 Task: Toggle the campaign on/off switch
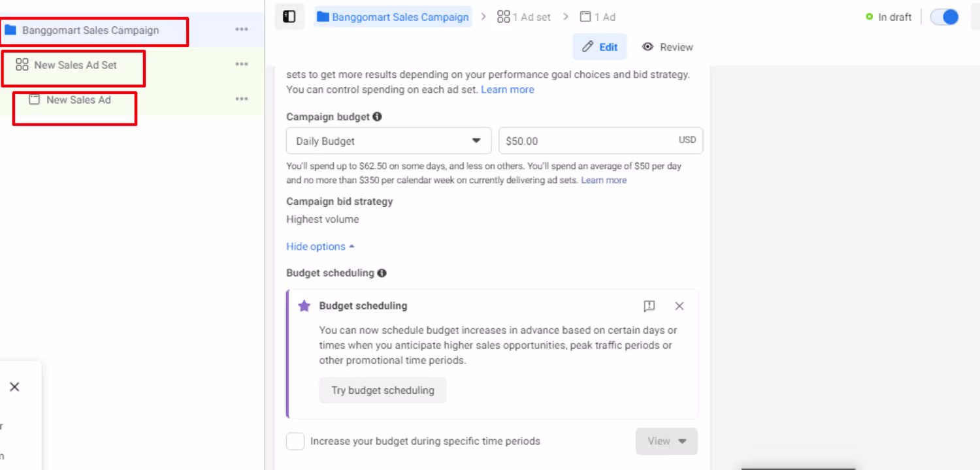tap(945, 17)
